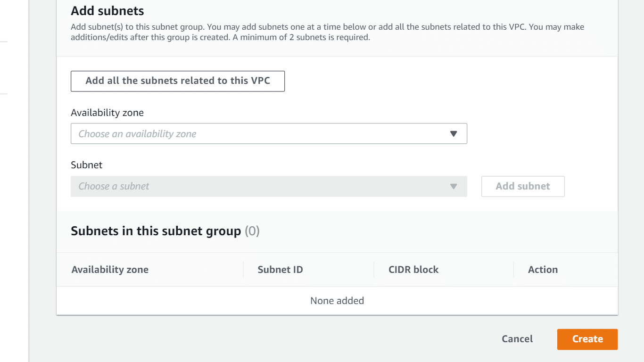Click the Add subnet button
This screenshot has width=644, height=362.
point(523,186)
